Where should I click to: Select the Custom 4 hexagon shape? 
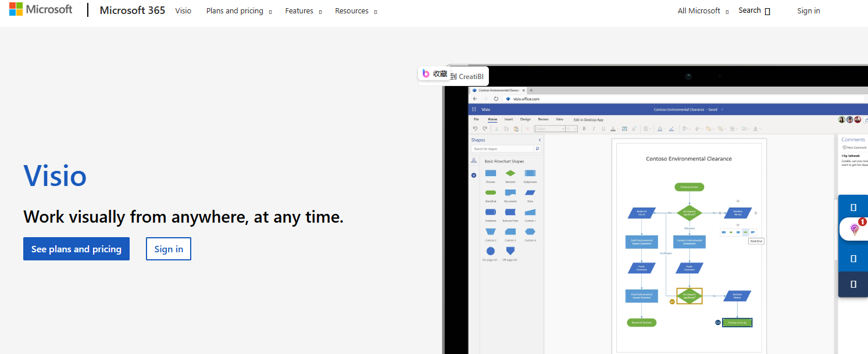tap(530, 231)
